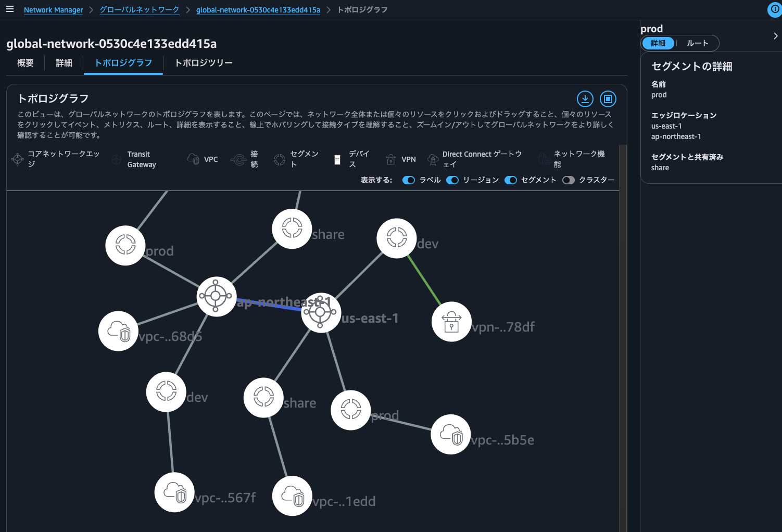Select the ap-northeast-1 core network edge node

pyautogui.click(x=217, y=296)
